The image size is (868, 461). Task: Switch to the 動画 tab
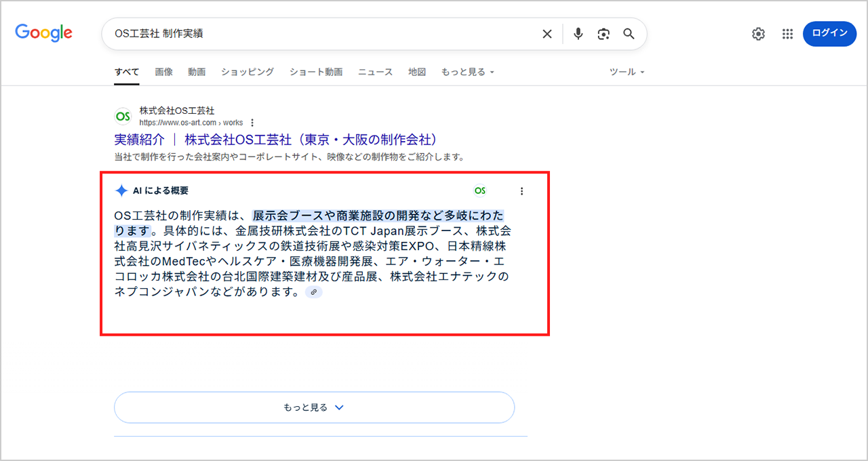(x=197, y=72)
